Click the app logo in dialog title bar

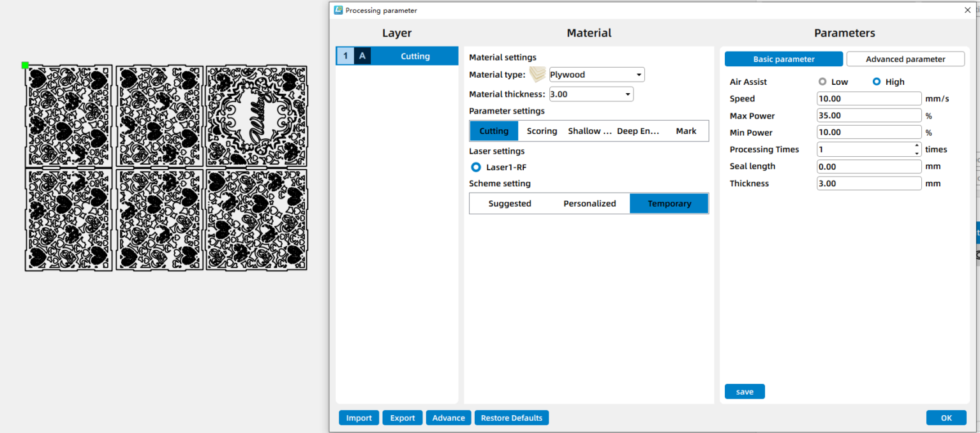[338, 10]
